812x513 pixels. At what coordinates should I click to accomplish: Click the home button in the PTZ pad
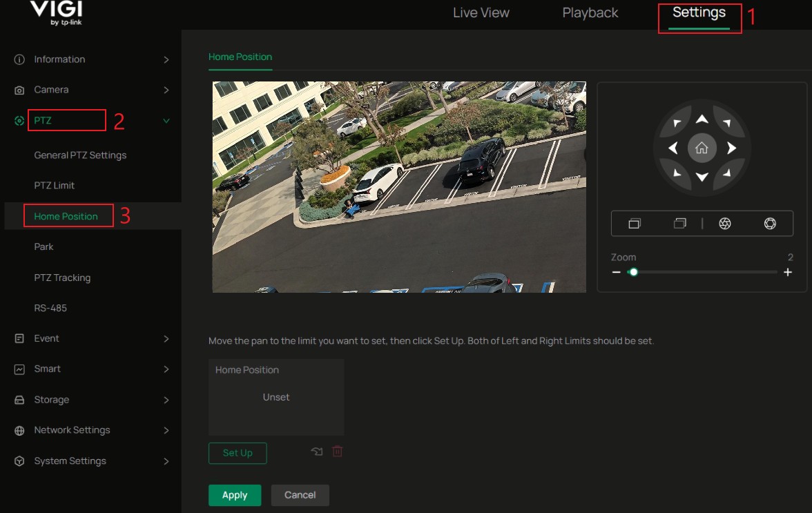[702, 147]
